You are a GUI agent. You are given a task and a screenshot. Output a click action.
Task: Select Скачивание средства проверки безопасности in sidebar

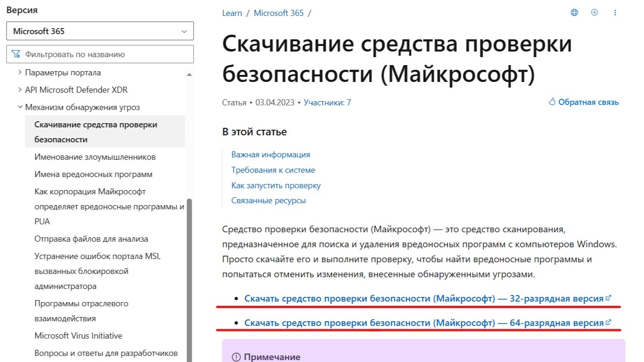coord(105,132)
